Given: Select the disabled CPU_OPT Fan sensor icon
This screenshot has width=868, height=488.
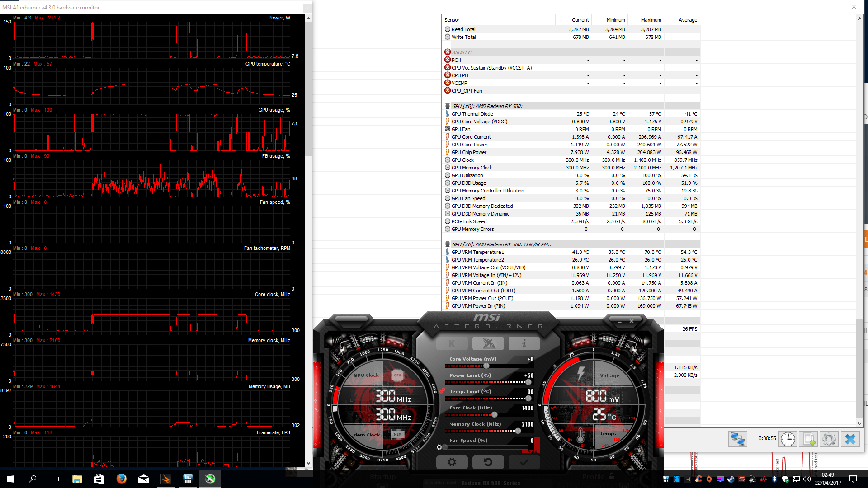Looking at the screenshot, I should pyautogui.click(x=448, y=90).
